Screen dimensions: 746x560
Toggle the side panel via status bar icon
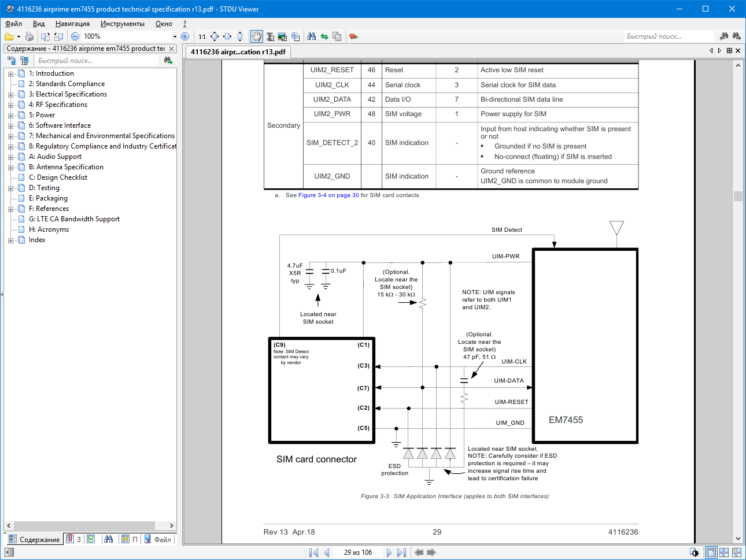(x=9, y=552)
